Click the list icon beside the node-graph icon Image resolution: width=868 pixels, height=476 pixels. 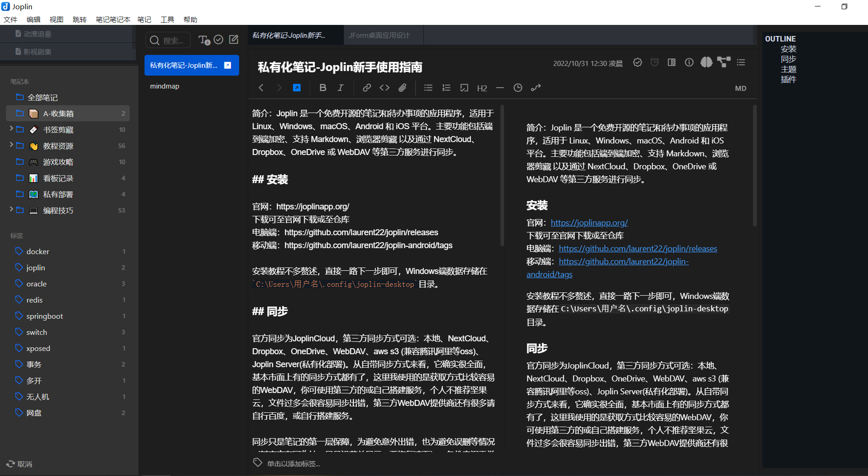click(741, 62)
